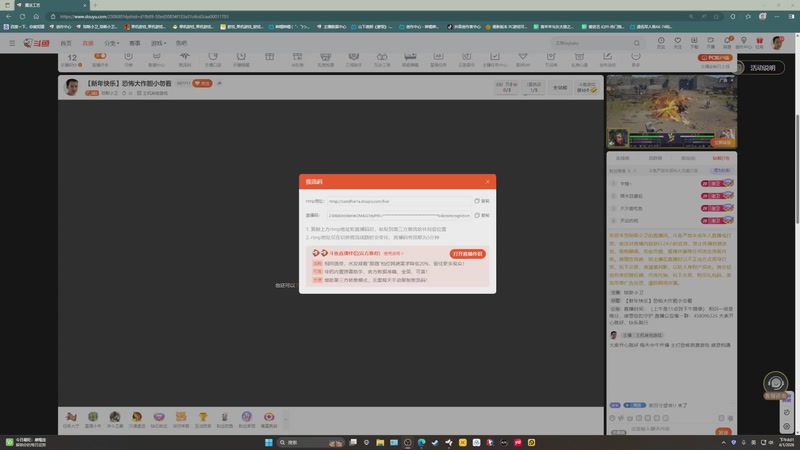The width and height of the screenshot is (800, 450).
Task: Open the 下载 download icon in the header
Action: coord(694,42)
